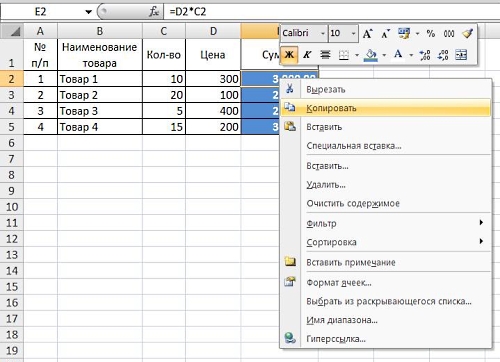Image resolution: width=500 pixels, height=362 pixels.
Task: Click the merge cells icon
Action: pos(461,55)
